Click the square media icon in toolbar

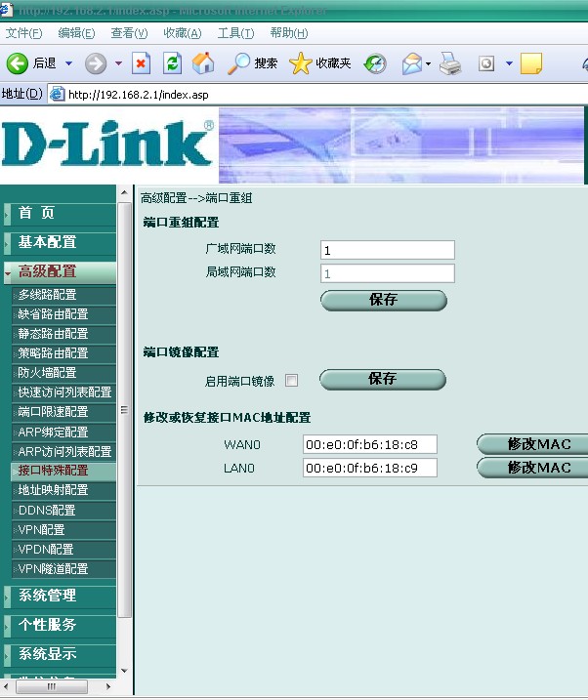coord(486,63)
